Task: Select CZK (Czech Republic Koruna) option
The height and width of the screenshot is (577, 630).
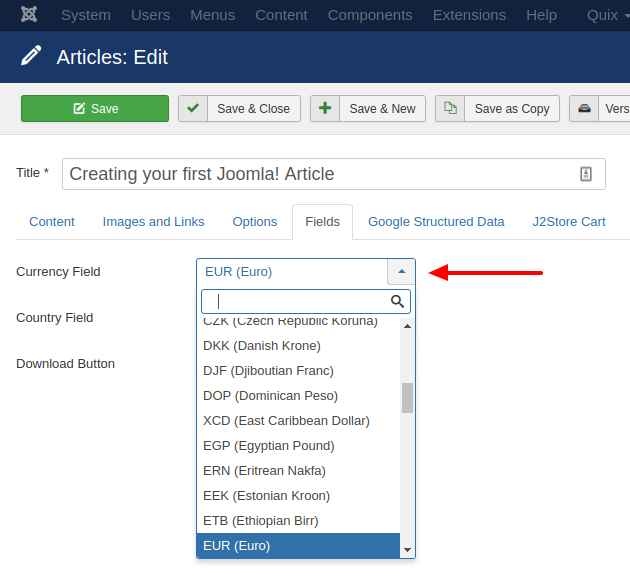Action: 298,321
